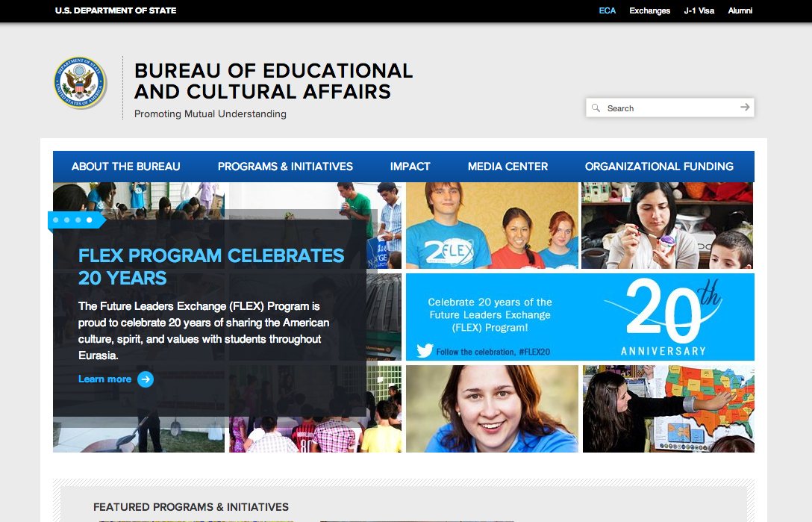Go to the Exchanges top link
812x522 pixels.
650,10
